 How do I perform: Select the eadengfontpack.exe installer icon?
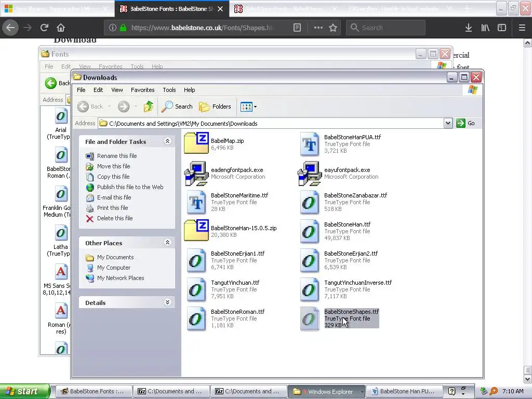coord(196,174)
